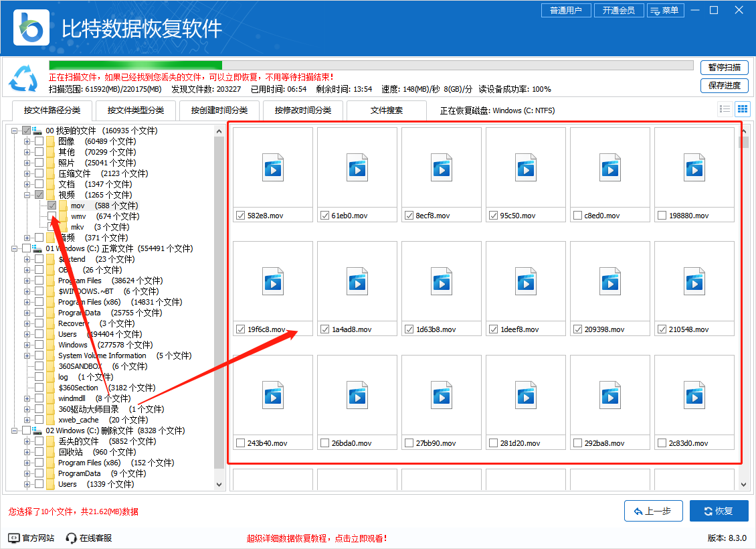Screen dimensions: 756x549
Task: Open the 文件搜索 tab
Action: (387, 110)
